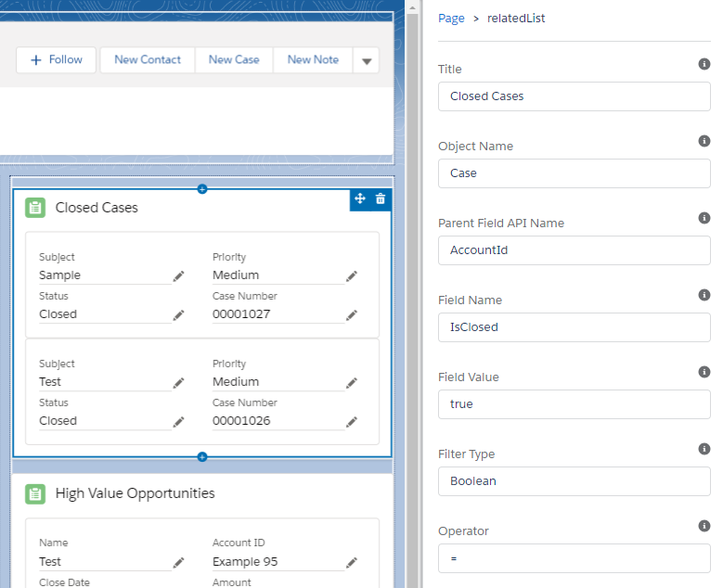This screenshot has height=588, width=723.
Task: Click the Closed Cases heading text
Action: [97, 208]
